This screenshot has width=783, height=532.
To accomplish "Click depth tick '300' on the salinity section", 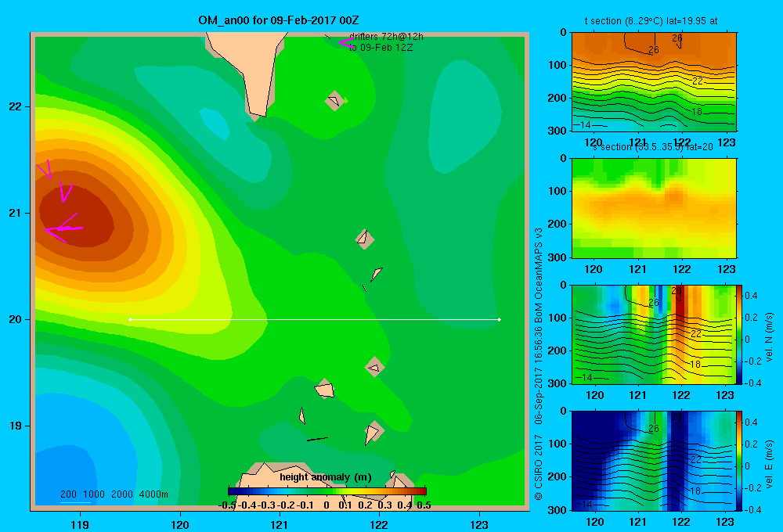I will click(x=557, y=257).
